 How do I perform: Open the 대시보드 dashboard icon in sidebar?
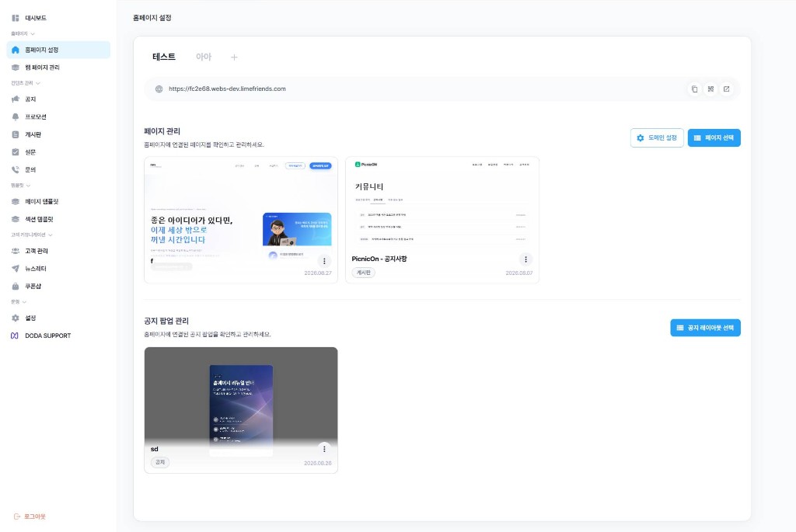coord(16,19)
